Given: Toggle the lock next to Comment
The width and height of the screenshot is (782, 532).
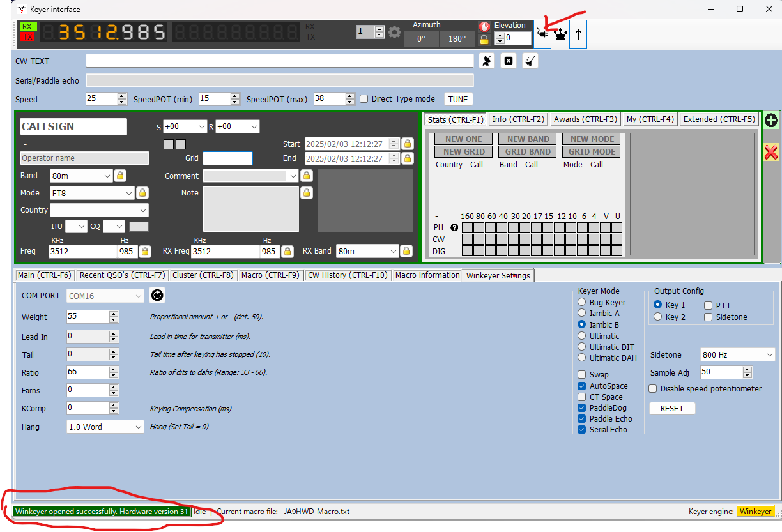Looking at the screenshot, I should pos(307,176).
